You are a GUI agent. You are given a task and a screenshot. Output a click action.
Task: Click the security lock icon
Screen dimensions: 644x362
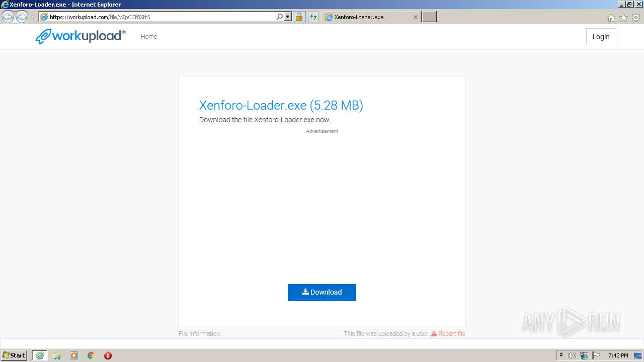[x=299, y=17]
